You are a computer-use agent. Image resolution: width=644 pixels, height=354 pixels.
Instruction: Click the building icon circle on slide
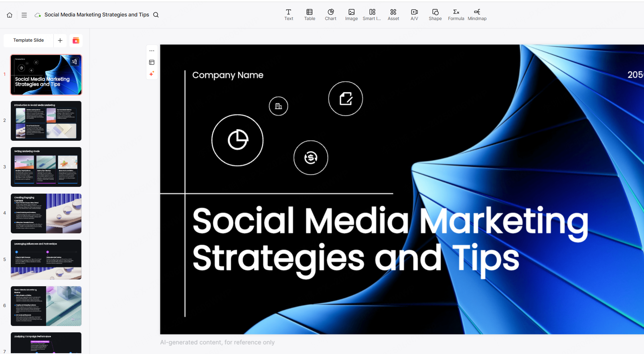[x=278, y=106]
